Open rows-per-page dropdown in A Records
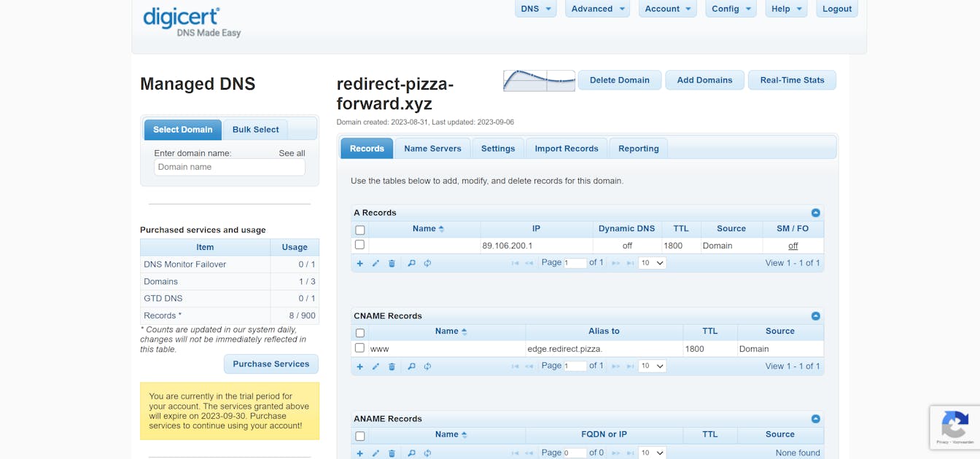This screenshot has width=980, height=459. pos(652,263)
